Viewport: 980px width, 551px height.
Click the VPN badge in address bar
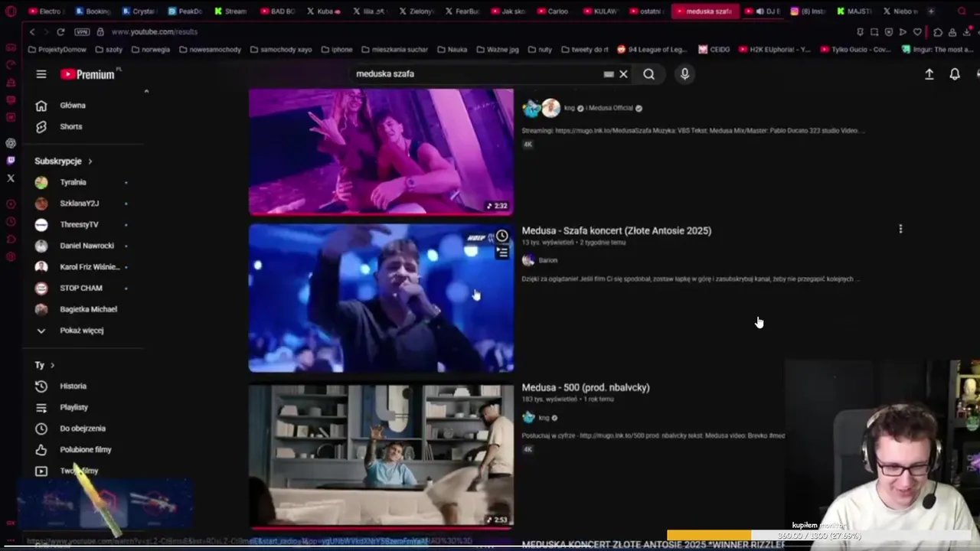pos(82,32)
